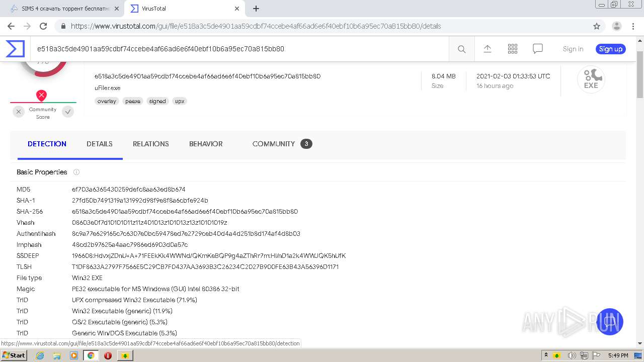
Task: Click the red Opera taskbar icon
Action: pos(108,355)
